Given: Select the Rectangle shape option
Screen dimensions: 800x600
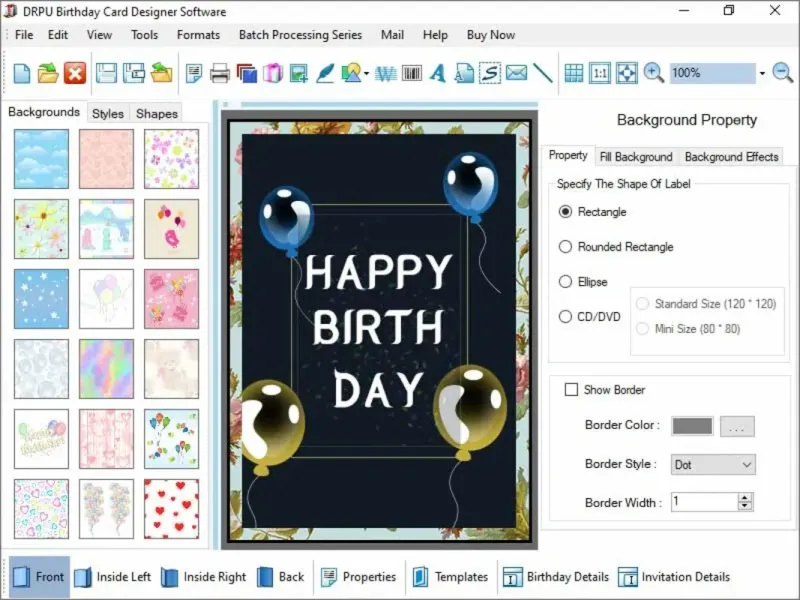Looking at the screenshot, I should 565,212.
